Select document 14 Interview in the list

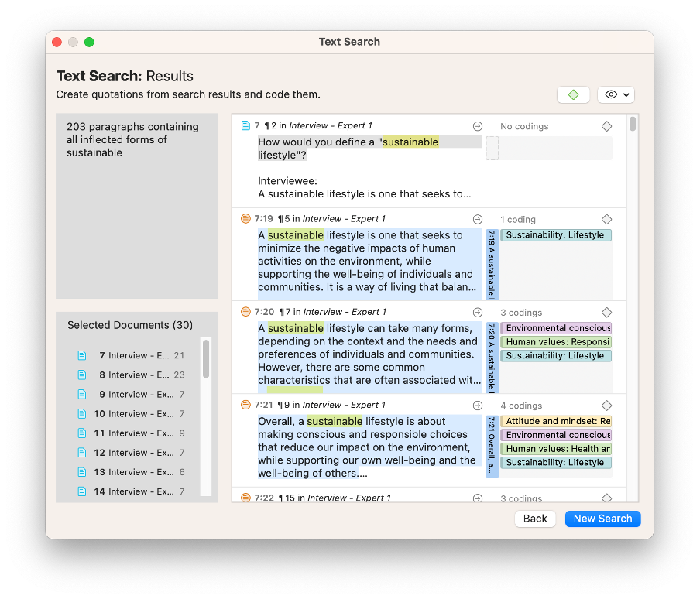(132, 491)
